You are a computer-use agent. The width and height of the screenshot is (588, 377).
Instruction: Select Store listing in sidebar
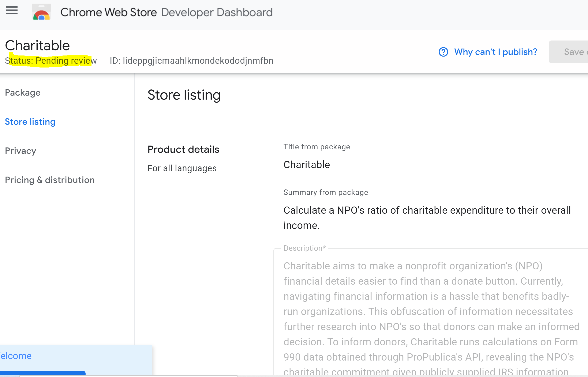pyautogui.click(x=30, y=122)
